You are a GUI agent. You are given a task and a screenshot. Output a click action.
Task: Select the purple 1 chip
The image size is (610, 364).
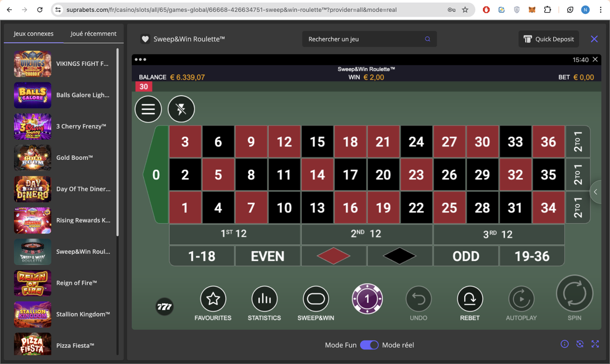(367, 299)
